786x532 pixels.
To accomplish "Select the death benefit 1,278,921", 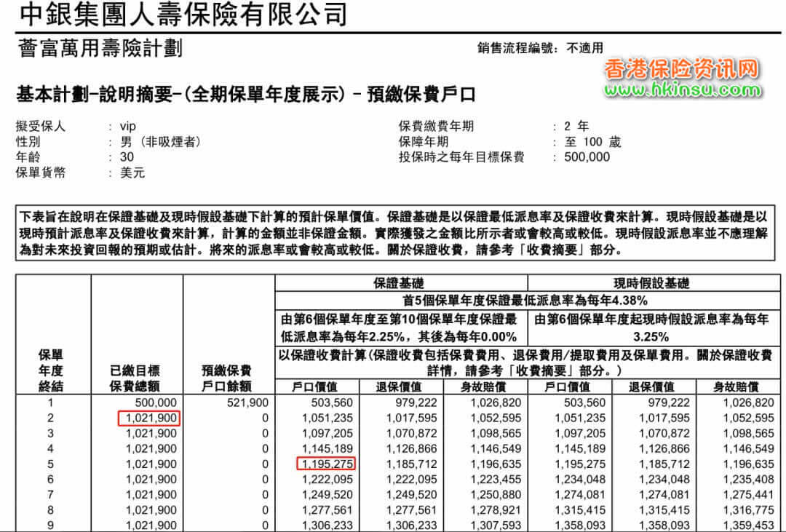I will [496, 510].
